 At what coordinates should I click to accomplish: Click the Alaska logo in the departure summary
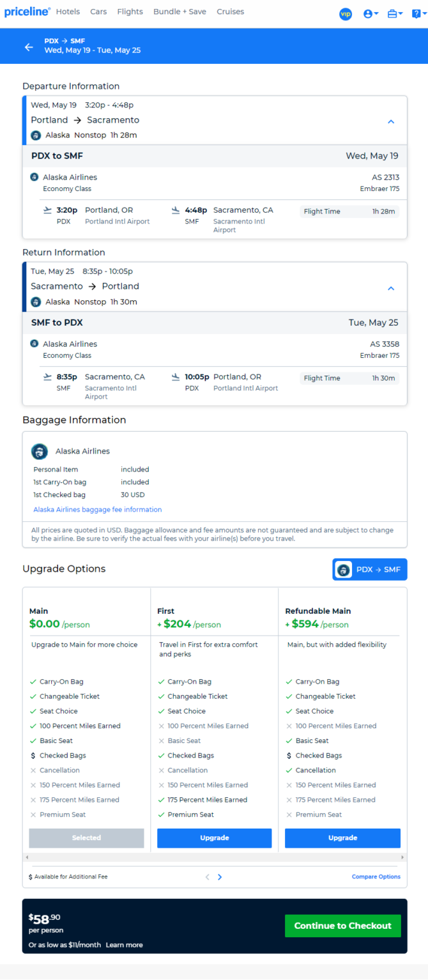(x=36, y=135)
